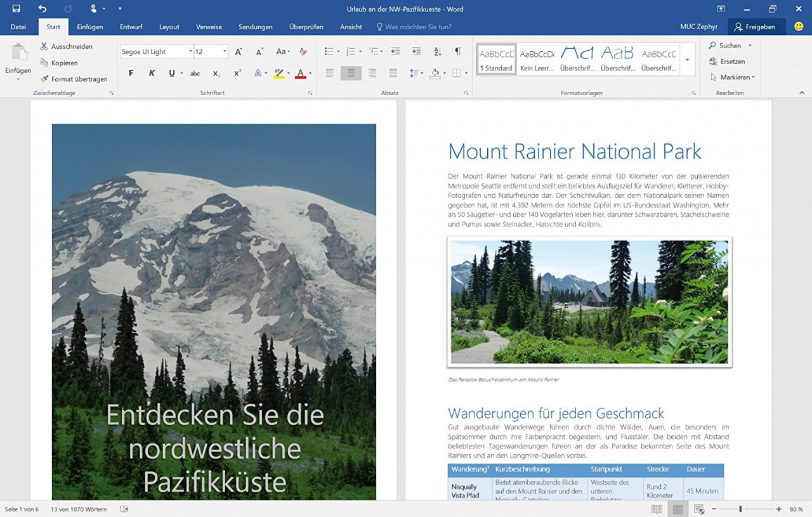Toggle italic text formatting
812x517 pixels.
[152, 73]
